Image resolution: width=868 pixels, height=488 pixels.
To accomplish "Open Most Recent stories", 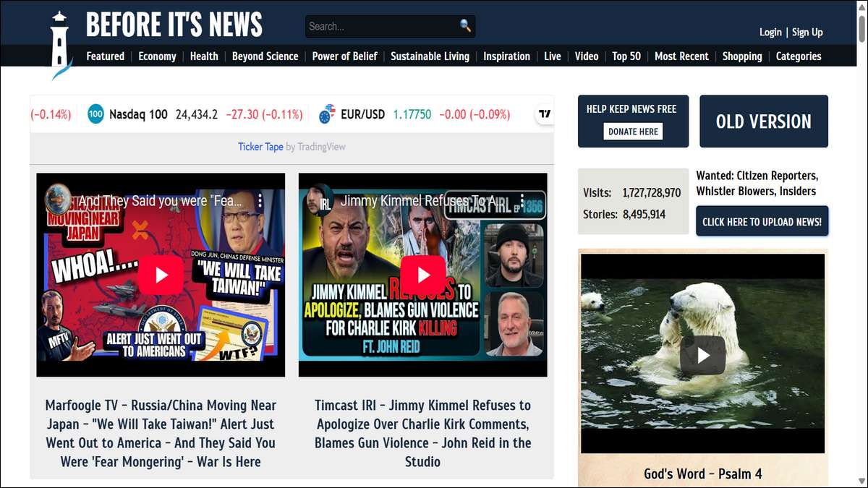I will 681,56.
